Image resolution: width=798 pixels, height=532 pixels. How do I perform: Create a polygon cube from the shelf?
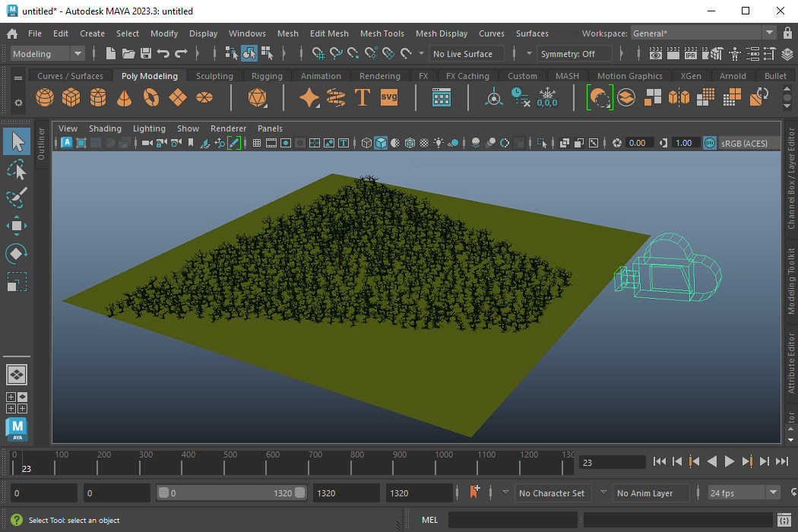point(71,97)
